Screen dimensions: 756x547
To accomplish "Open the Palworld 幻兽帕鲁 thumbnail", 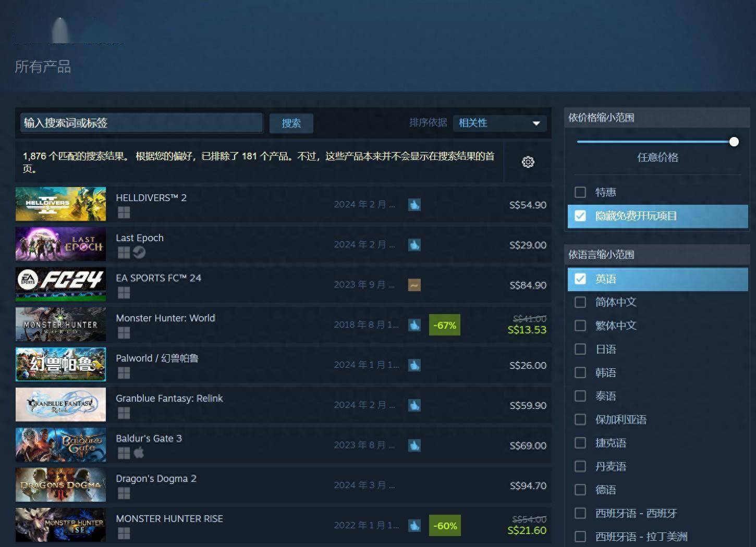I will 60,365.
